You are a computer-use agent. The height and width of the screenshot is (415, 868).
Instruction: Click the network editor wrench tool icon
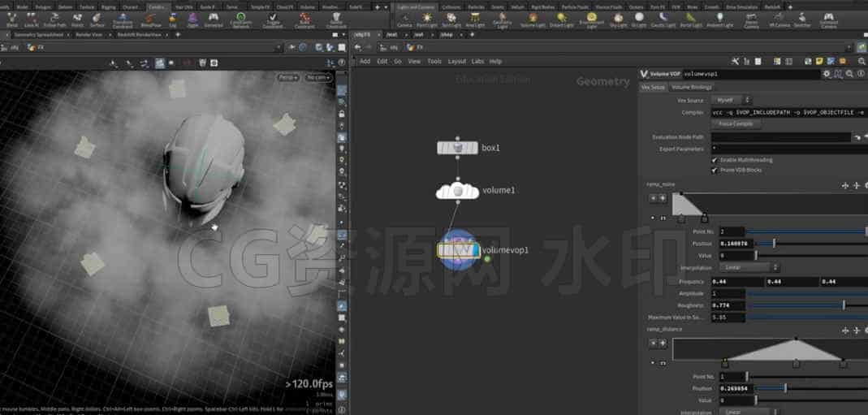[x=735, y=62]
